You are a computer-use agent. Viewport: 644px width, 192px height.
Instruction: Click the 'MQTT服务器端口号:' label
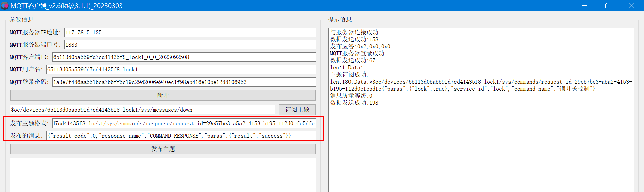(x=36, y=45)
